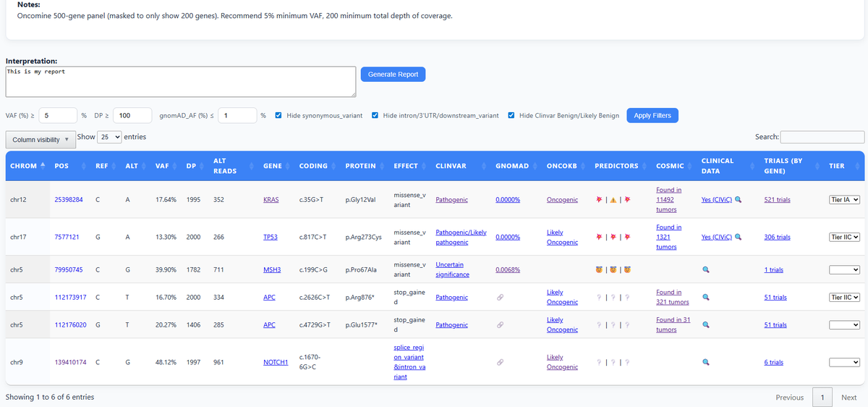Open the clinical data magnifier for MSH3
This screenshot has width=868, height=407.
(706, 269)
